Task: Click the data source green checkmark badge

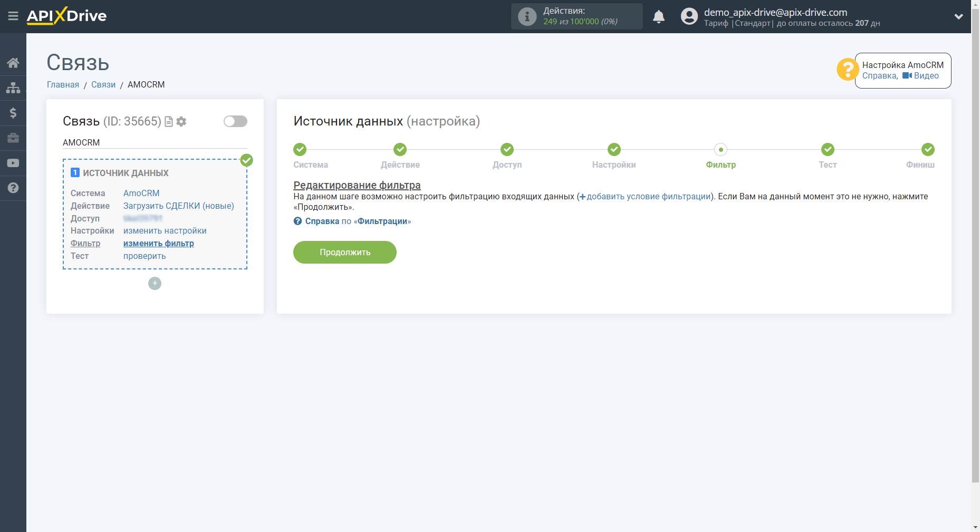Action: (247, 160)
